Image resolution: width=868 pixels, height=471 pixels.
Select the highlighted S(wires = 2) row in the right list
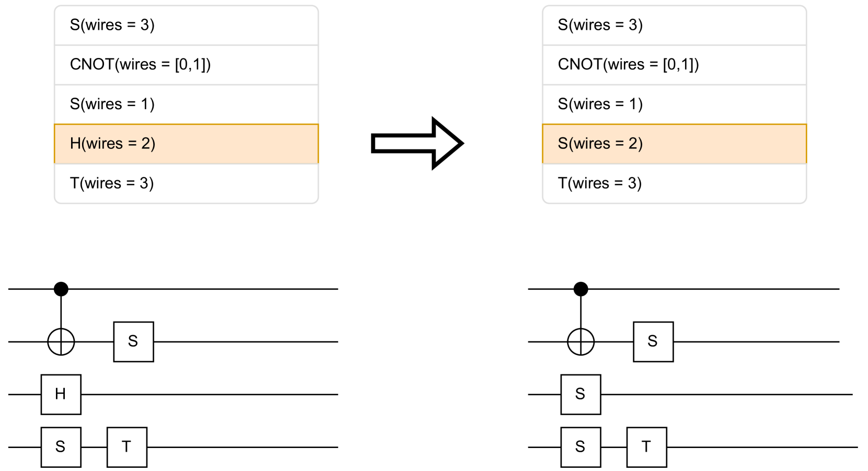pyautogui.click(x=674, y=144)
